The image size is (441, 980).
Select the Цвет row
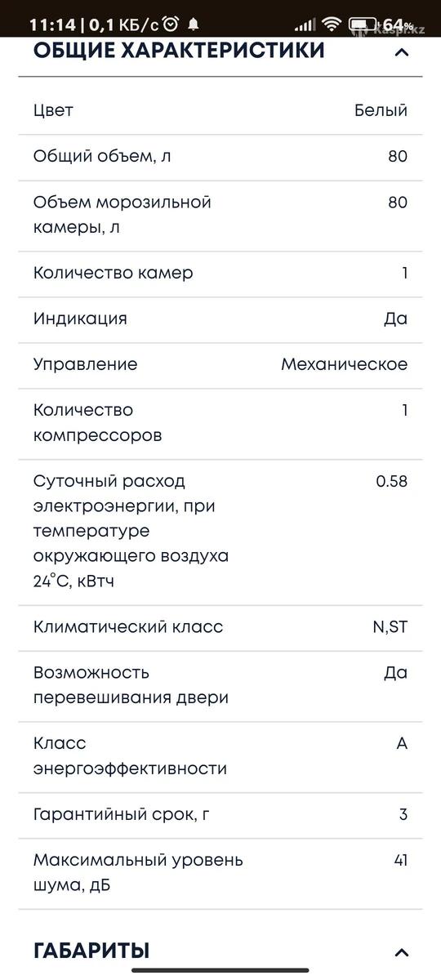pyautogui.click(x=220, y=111)
